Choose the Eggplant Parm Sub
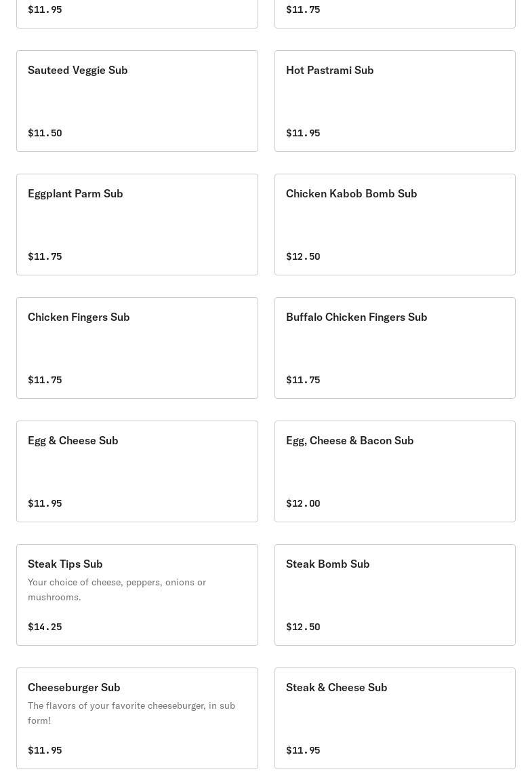This screenshot has width=532, height=776. (x=137, y=225)
